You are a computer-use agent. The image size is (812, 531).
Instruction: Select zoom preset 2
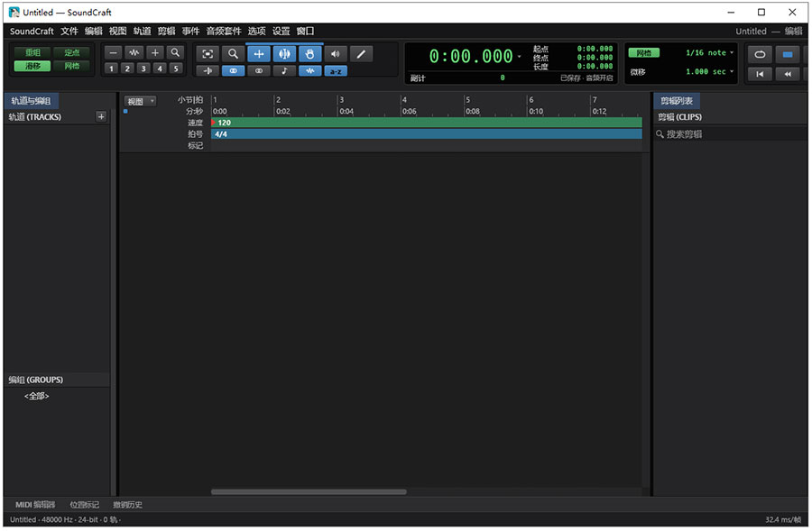pyautogui.click(x=127, y=69)
